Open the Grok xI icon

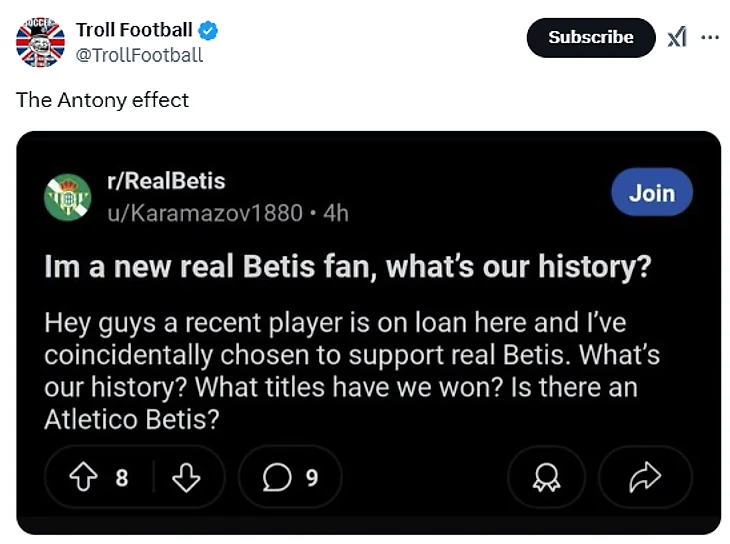677,37
